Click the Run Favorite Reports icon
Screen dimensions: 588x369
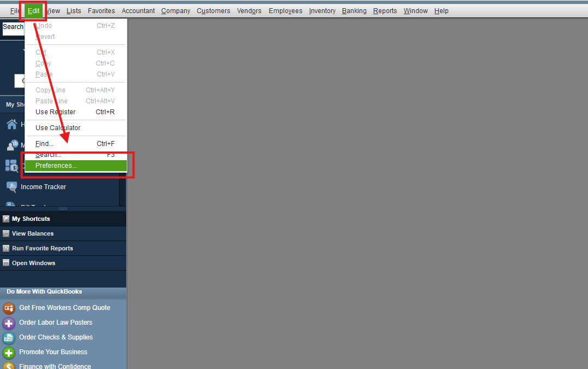coord(5,248)
